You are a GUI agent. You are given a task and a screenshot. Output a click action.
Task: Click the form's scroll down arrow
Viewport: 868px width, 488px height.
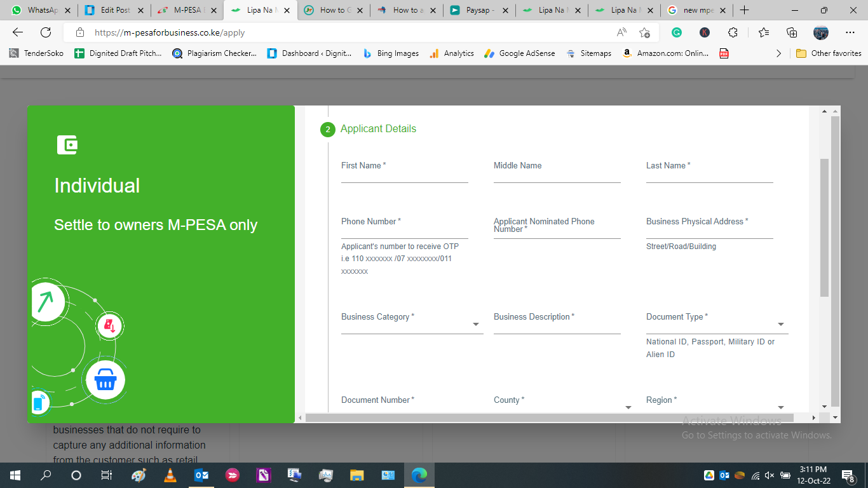point(824,406)
